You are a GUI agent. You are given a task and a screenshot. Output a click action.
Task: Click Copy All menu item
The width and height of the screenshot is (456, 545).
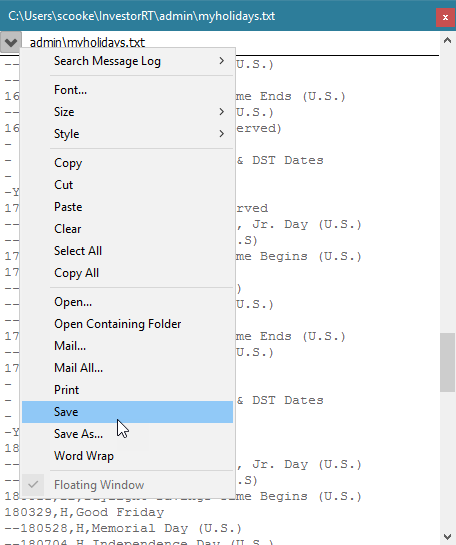point(128,273)
